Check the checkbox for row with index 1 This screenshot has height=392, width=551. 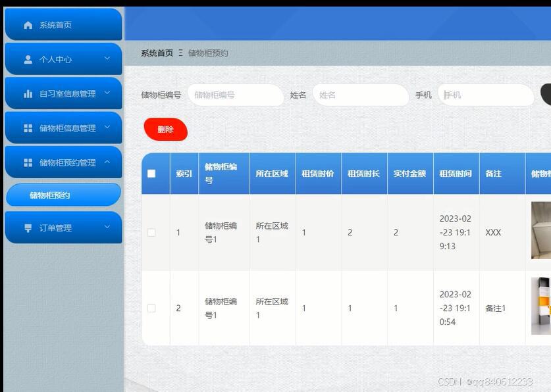click(152, 232)
